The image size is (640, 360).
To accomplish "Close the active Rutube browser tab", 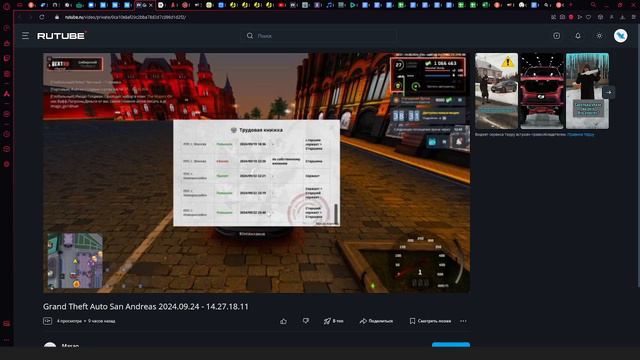I will pos(151,5).
